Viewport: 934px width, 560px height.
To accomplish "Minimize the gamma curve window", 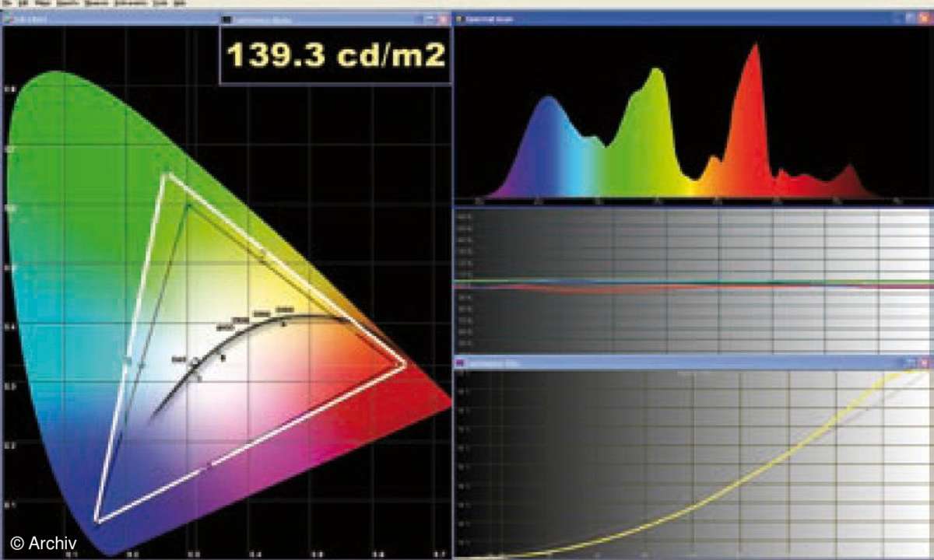I will tap(897, 362).
